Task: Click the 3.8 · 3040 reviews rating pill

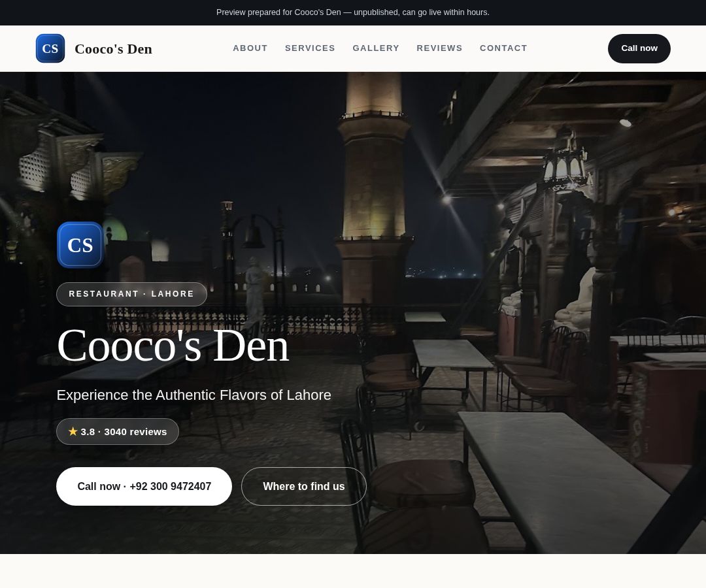Action: coord(118,431)
